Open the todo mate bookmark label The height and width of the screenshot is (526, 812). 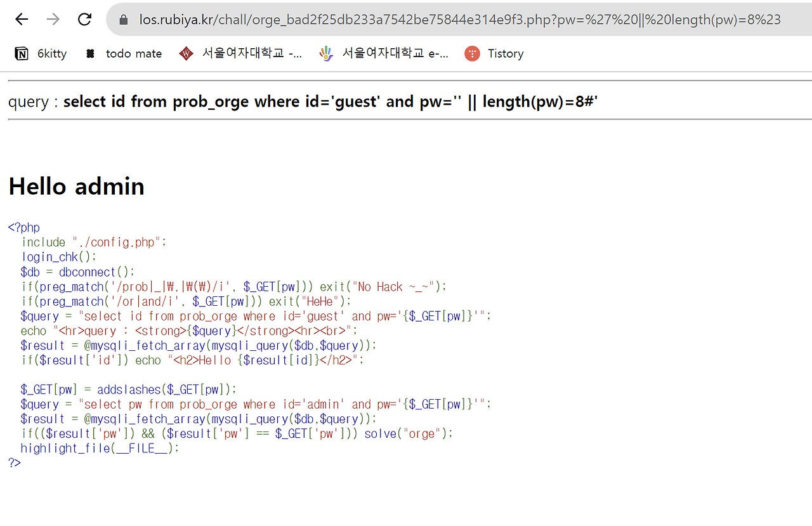pos(134,54)
